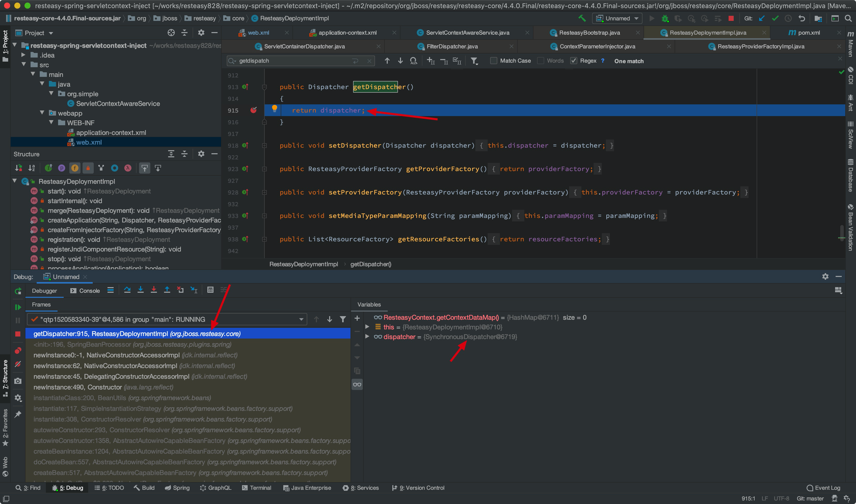856x504 pixels.
Task: Click the Mute Breakpoints icon
Action: pyautogui.click(x=18, y=364)
